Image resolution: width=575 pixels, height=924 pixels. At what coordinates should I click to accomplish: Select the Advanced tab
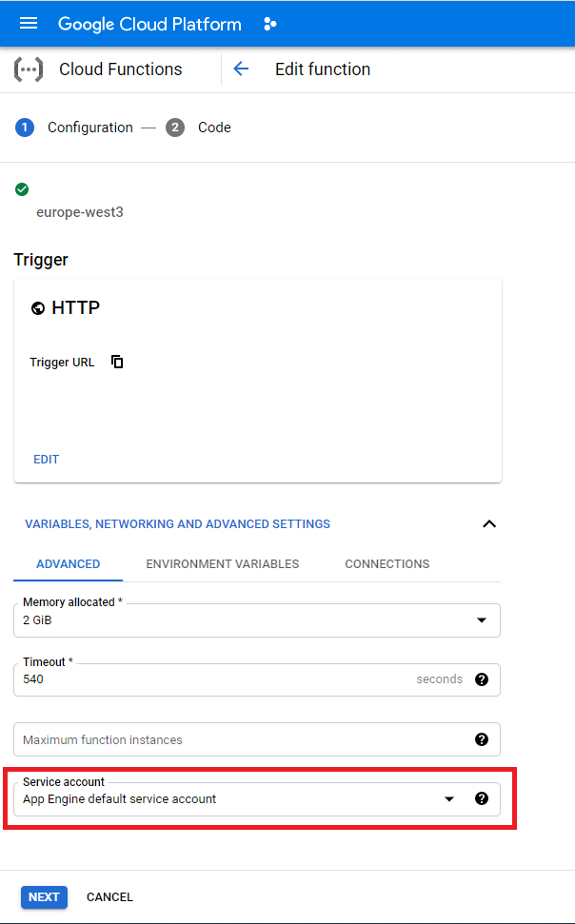pyautogui.click(x=69, y=564)
